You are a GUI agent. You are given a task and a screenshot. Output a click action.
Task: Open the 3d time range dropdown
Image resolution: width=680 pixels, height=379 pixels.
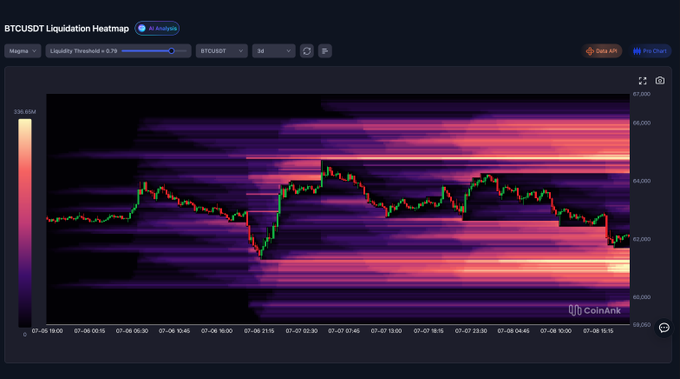point(274,51)
